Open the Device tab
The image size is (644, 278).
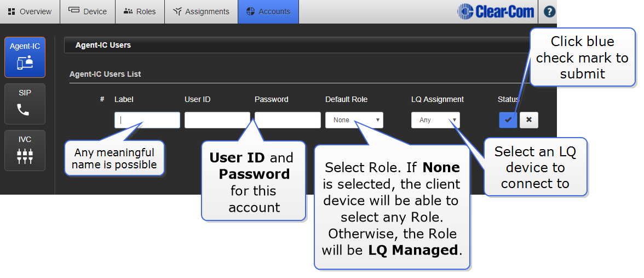[x=88, y=12]
